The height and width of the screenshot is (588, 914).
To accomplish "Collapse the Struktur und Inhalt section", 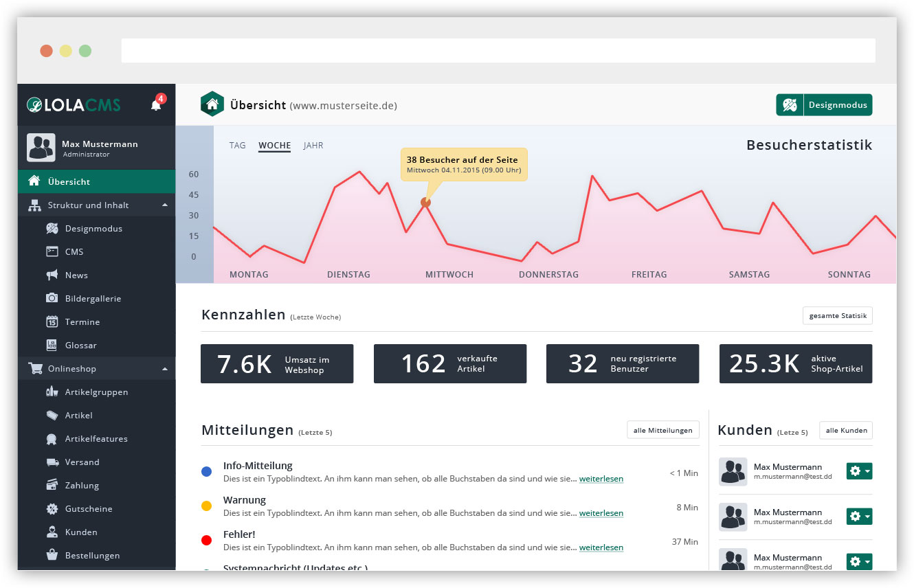I will (x=165, y=205).
